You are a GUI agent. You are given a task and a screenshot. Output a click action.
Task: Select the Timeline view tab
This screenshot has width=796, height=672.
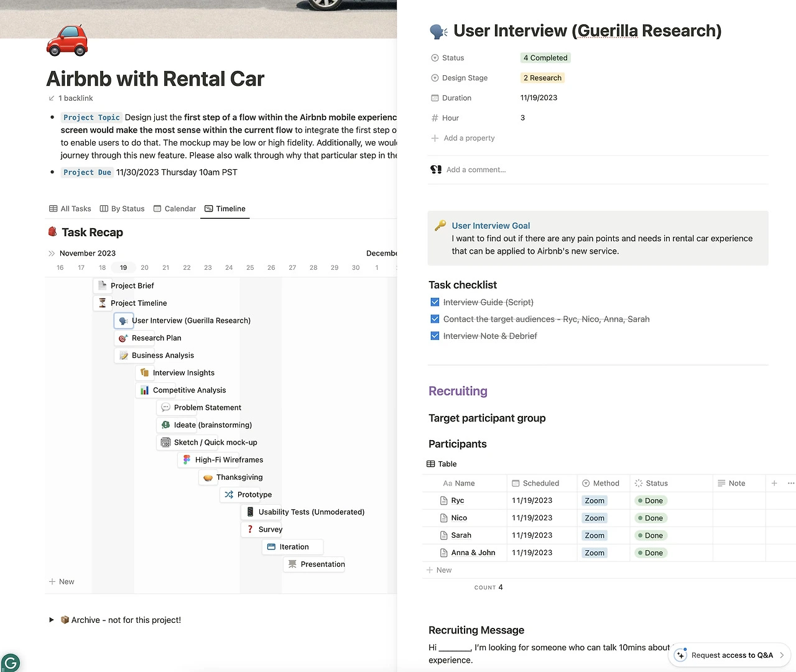tap(225, 209)
